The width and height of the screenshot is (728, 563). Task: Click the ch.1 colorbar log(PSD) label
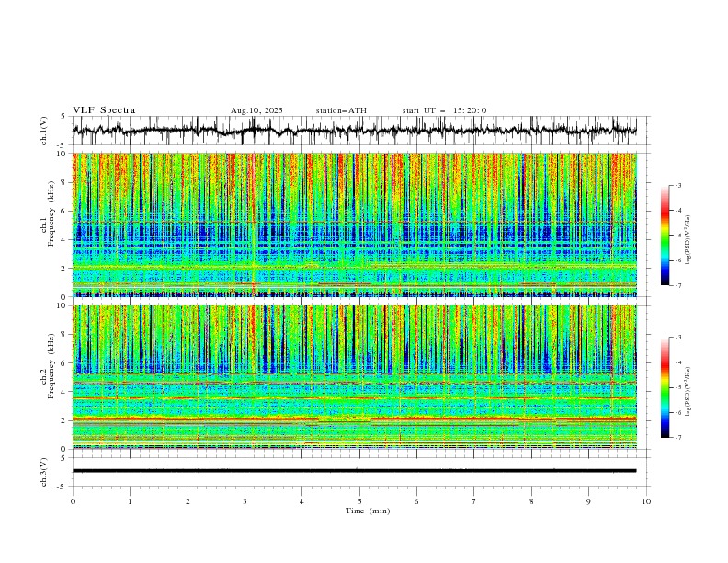click(x=688, y=240)
